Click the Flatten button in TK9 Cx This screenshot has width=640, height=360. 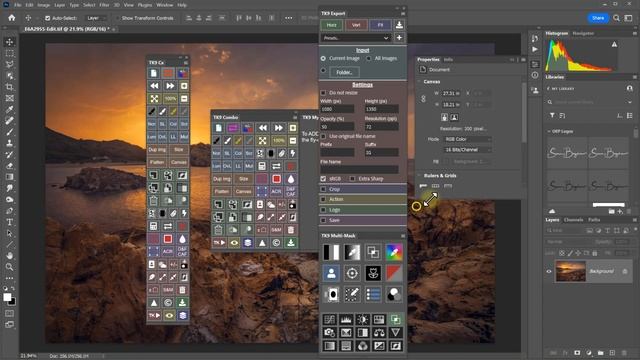pos(157,162)
